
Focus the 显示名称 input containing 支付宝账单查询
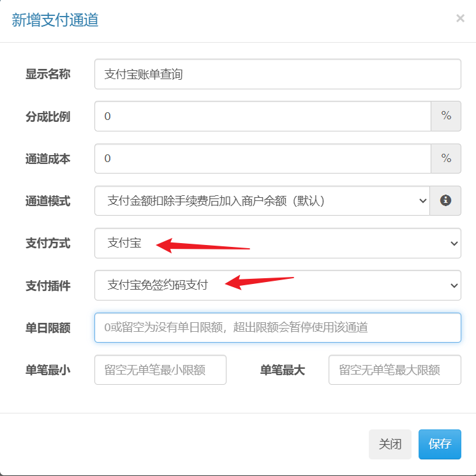[278, 74]
